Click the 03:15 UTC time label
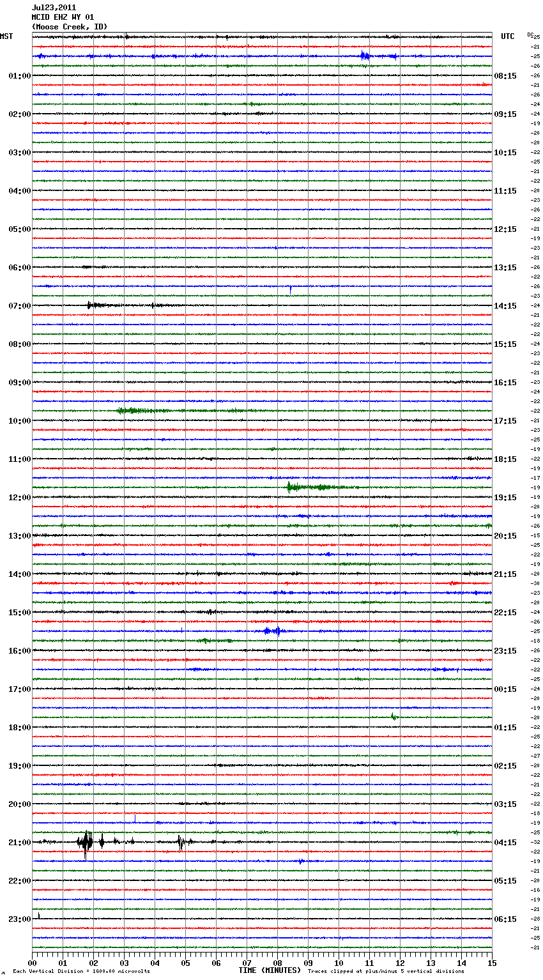This screenshot has height=980, width=543. (x=505, y=804)
